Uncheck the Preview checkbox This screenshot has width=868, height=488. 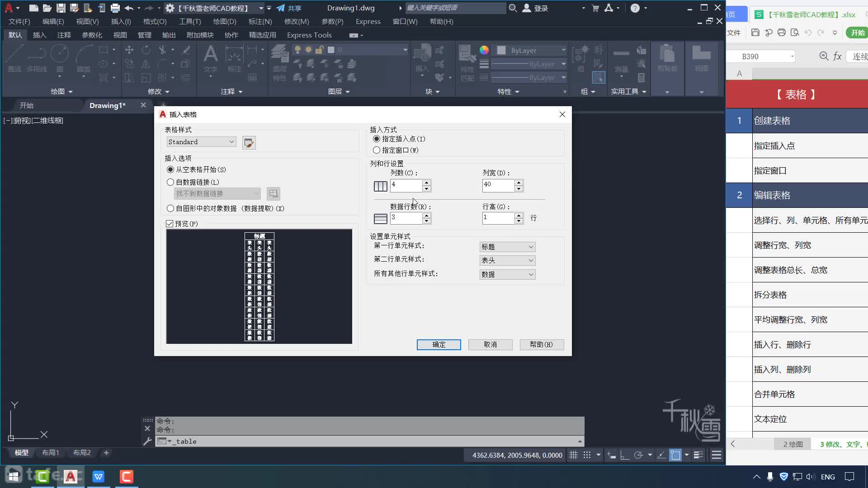(x=170, y=224)
